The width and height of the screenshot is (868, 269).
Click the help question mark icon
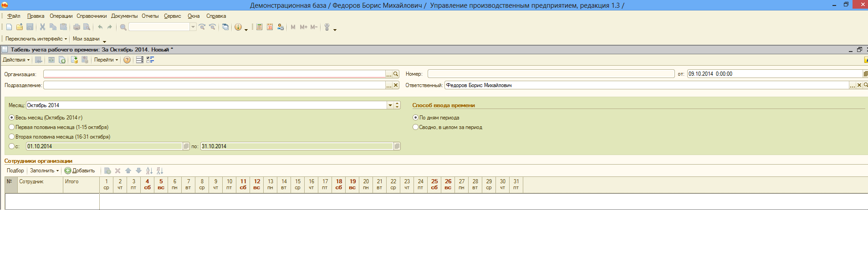[x=127, y=60]
